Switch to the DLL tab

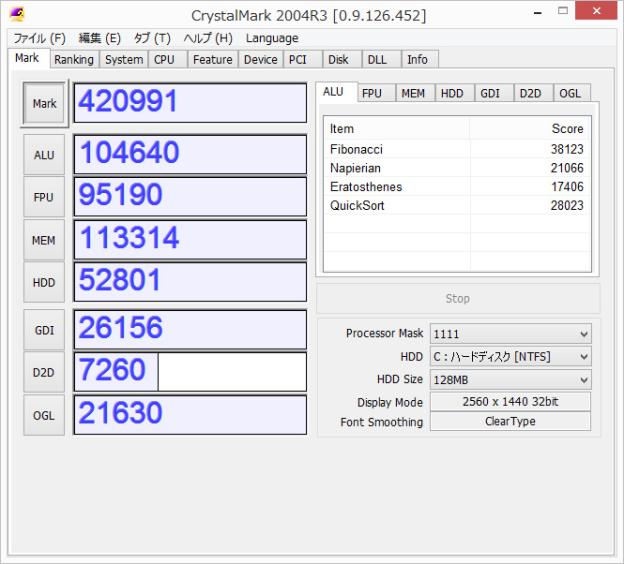pos(381,59)
